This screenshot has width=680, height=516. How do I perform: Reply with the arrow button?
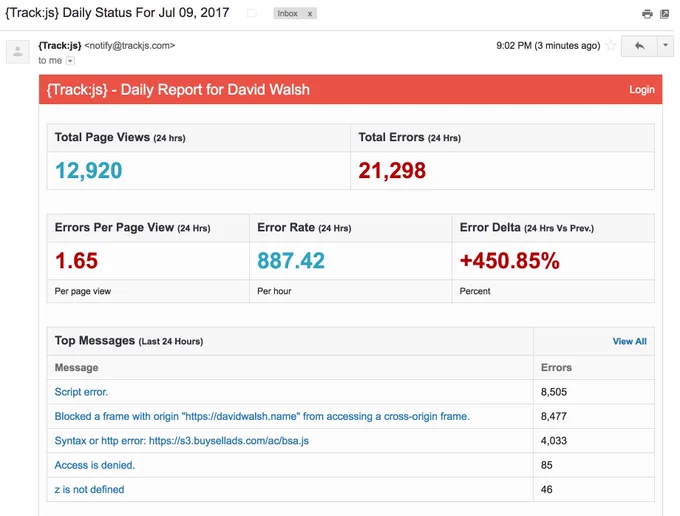[639, 46]
